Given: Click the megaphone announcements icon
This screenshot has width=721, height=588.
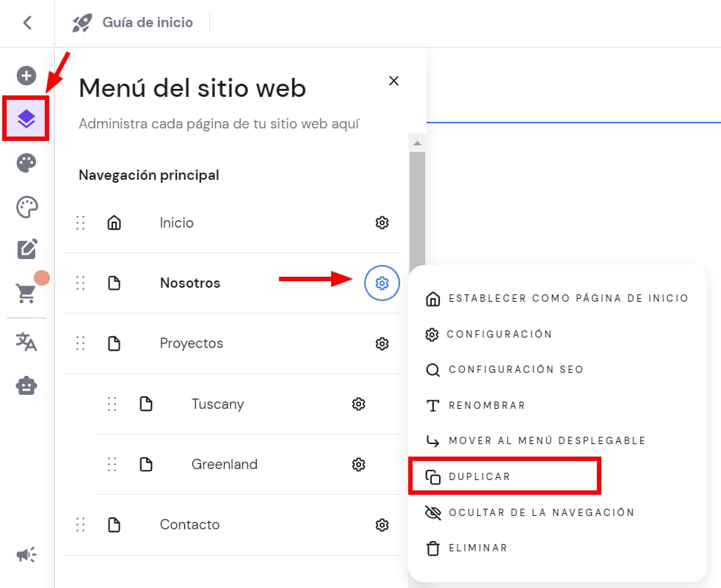Looking at the screenshot, I should [26, 555].
